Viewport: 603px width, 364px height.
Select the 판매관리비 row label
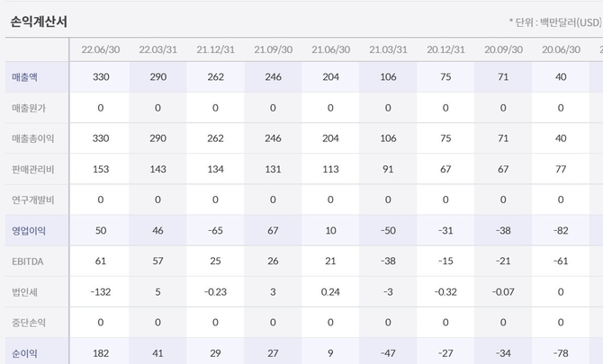coord(32,170)
